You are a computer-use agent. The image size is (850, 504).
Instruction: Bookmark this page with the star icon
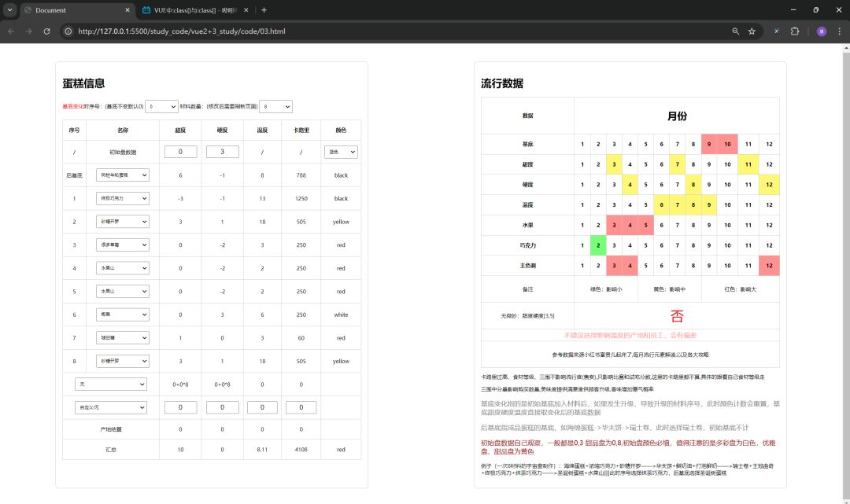[x=752, y=31]
